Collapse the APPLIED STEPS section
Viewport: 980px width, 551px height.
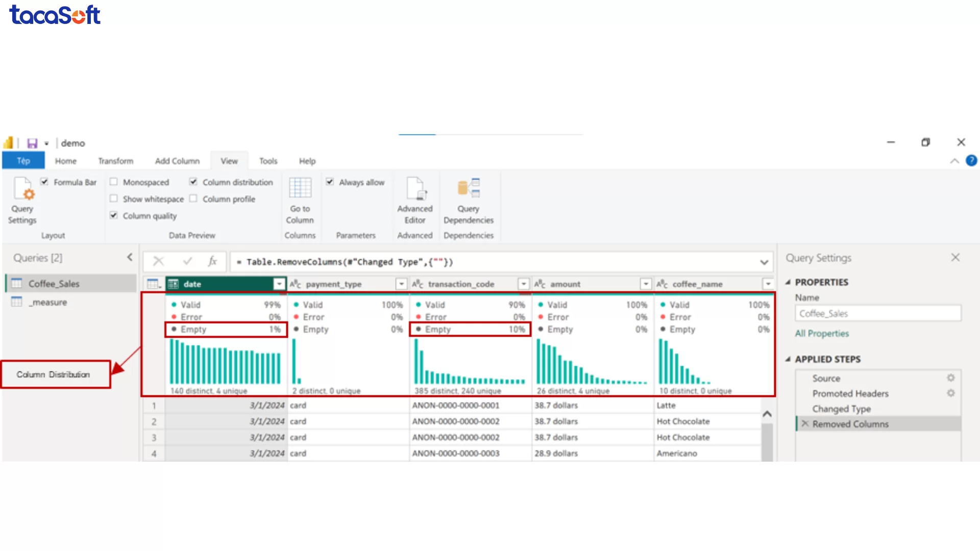tap(788, 359)
